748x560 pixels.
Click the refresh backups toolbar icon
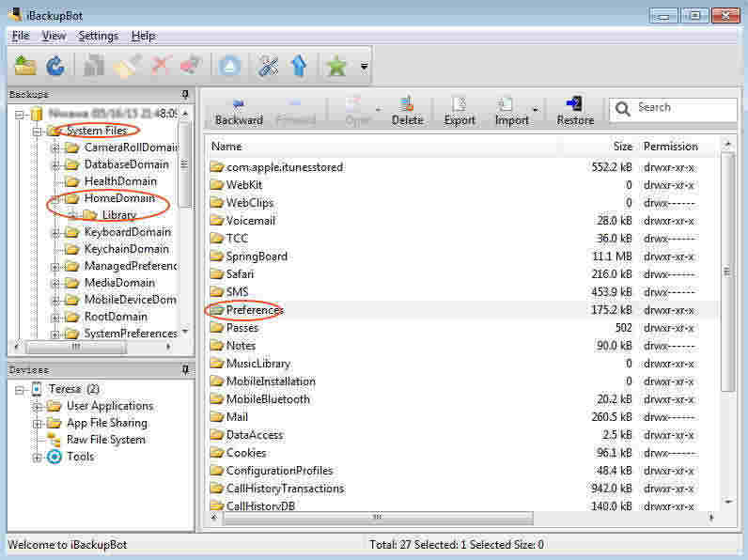(55, 66)
